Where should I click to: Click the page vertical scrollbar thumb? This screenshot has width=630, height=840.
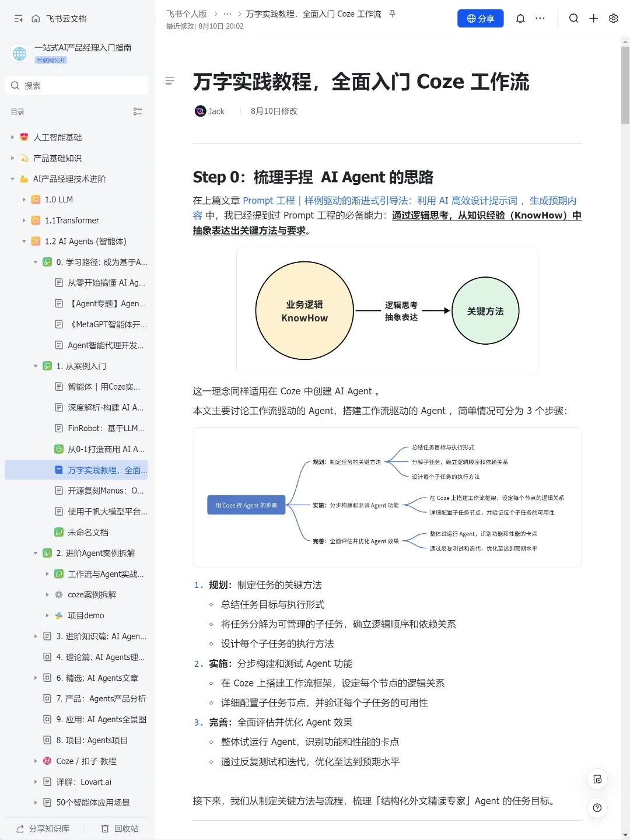coord(625,85)
